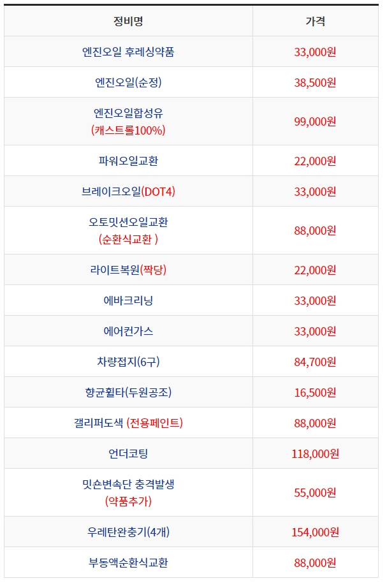Click the 엔진오일(순정) row label
The height and width of the screenshot is (588, 387).
pos(128,82)
